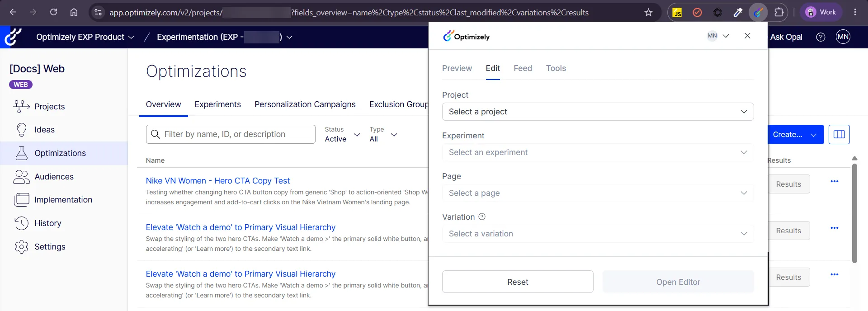Open more options for third experiment row
Image resolution: width=868 pixels, height=311 pixels.
pos(835,274)
